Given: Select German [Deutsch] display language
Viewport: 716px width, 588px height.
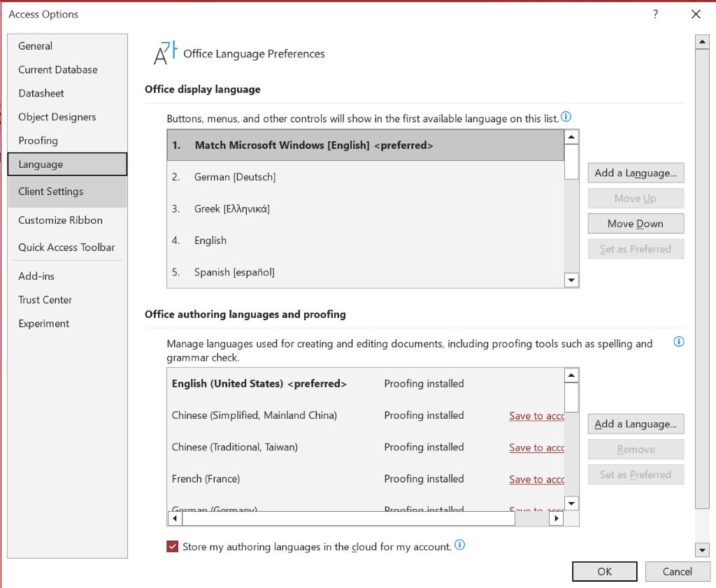Looking at the screenshot, I should pyautogui.click(x=366, y=177).
